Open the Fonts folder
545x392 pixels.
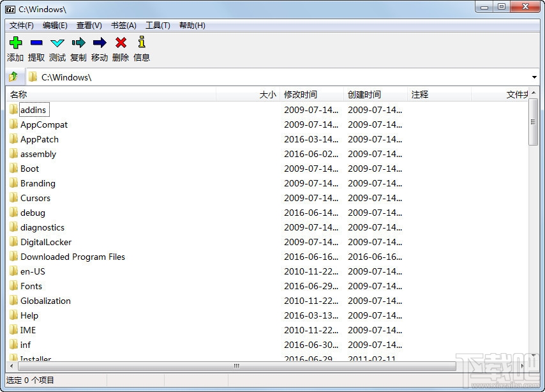click(31, 286)
